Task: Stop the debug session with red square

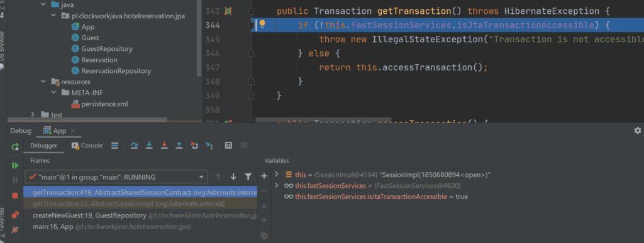Action: [15, 196]
